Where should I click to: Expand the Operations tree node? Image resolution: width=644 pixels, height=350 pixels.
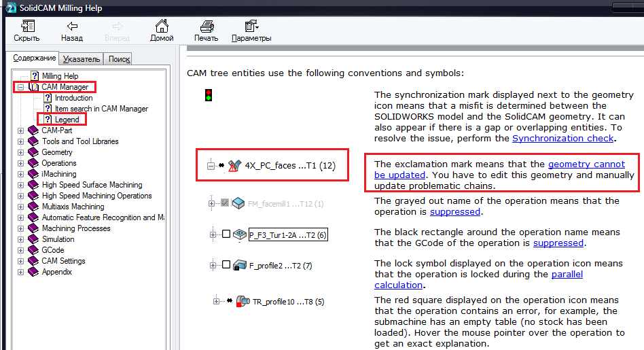click(x=20, y=163)
